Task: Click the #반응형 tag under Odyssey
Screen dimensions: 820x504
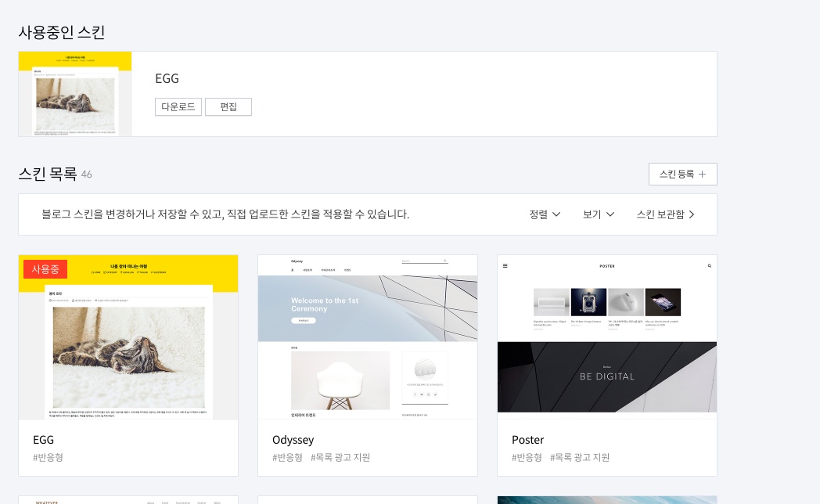Action: [287, 458]
